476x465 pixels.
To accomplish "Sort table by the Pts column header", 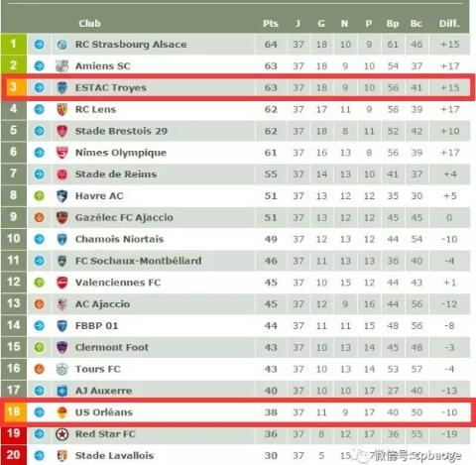I will [x=271, y=24].
